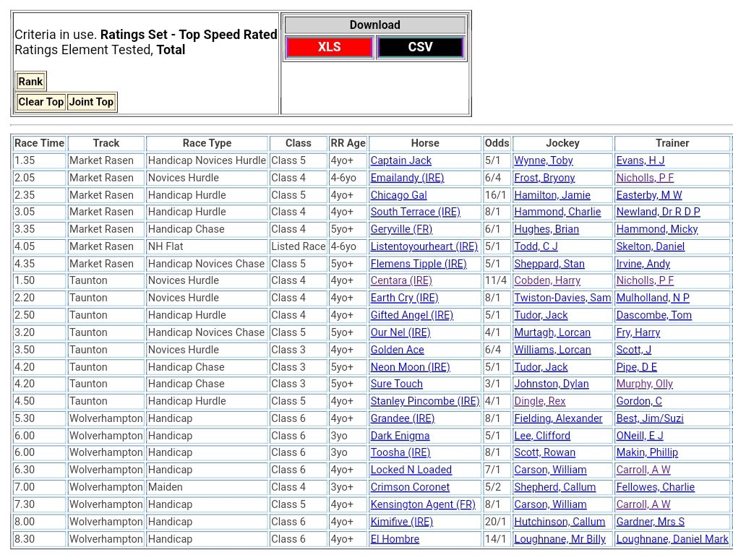Open trainer Fellowes, Charlie link
This screenshot has width=733, height=560.
(x=655, y=487)
